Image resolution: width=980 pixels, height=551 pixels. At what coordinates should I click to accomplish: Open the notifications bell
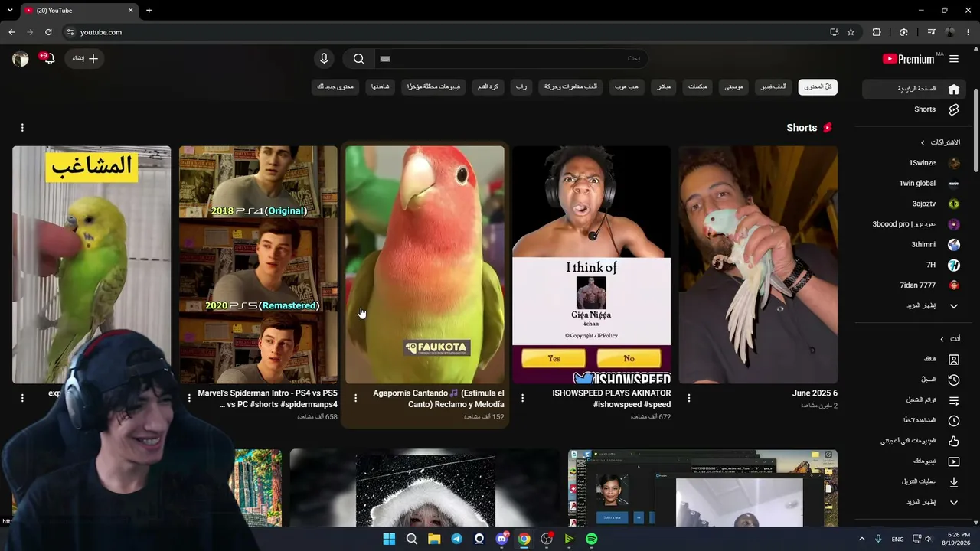point(49,59)
